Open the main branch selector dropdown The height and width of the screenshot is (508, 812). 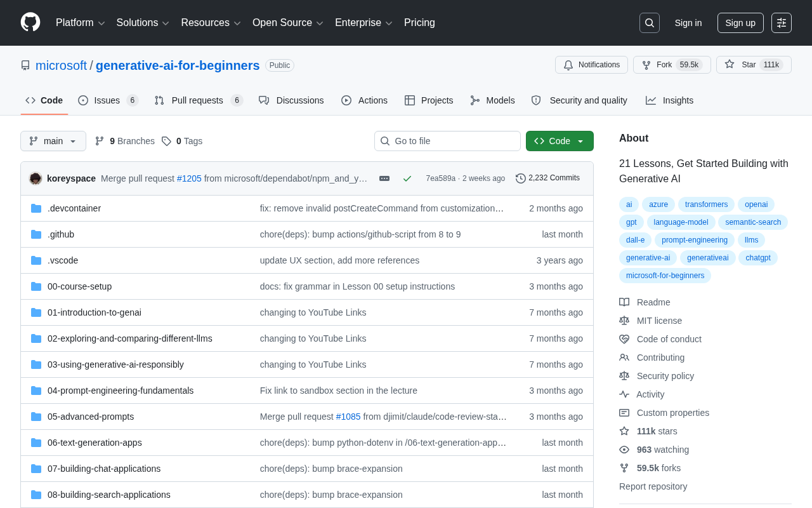[x=53, y=141]
